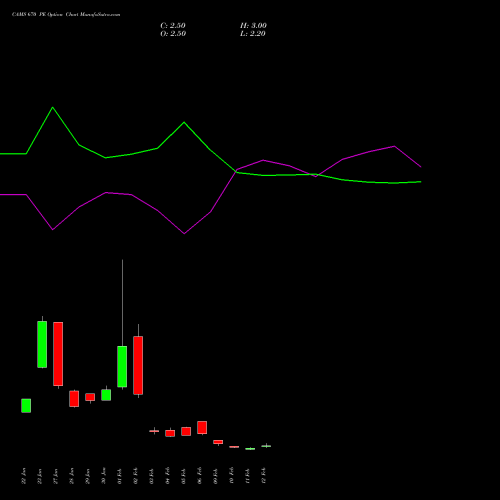
Task: Click the 04 Feb date label
Action: [x=168, y=476]
